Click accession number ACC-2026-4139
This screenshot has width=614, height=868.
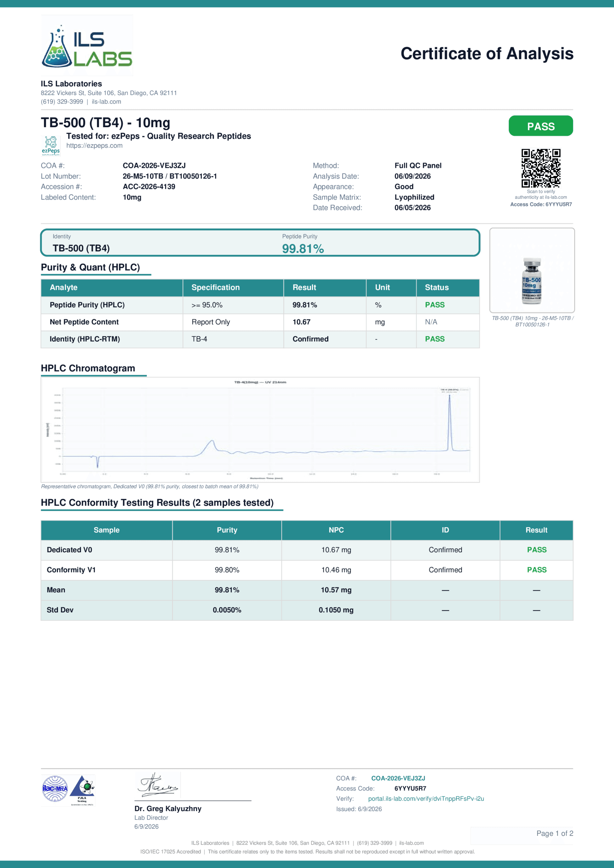(x=149, y=187)
